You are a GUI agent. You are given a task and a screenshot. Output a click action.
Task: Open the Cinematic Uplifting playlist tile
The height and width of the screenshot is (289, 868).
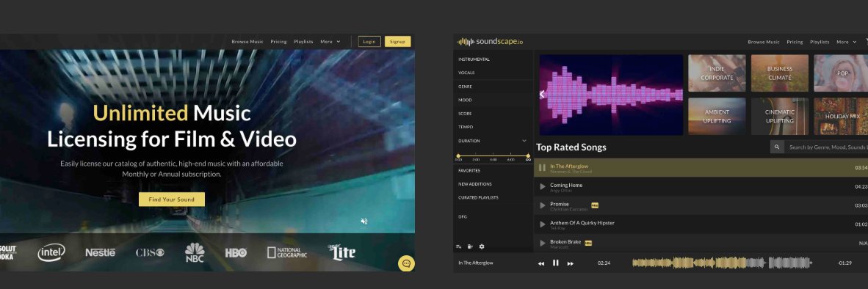pyautogui.click(x=779, y=117)
